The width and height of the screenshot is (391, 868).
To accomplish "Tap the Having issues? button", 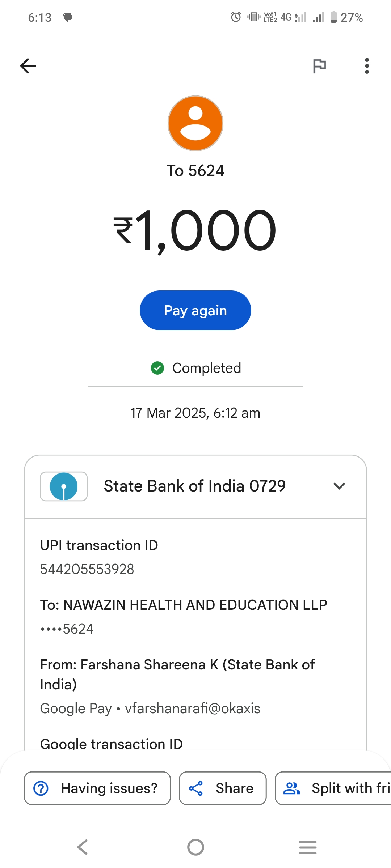I will click(97, 788).
